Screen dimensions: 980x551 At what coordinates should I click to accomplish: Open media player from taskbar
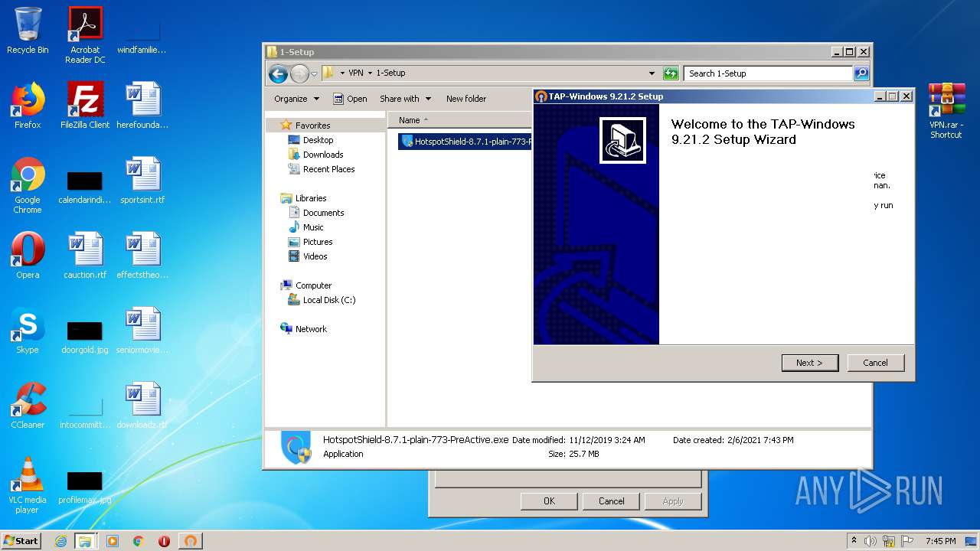click(113, 541)
